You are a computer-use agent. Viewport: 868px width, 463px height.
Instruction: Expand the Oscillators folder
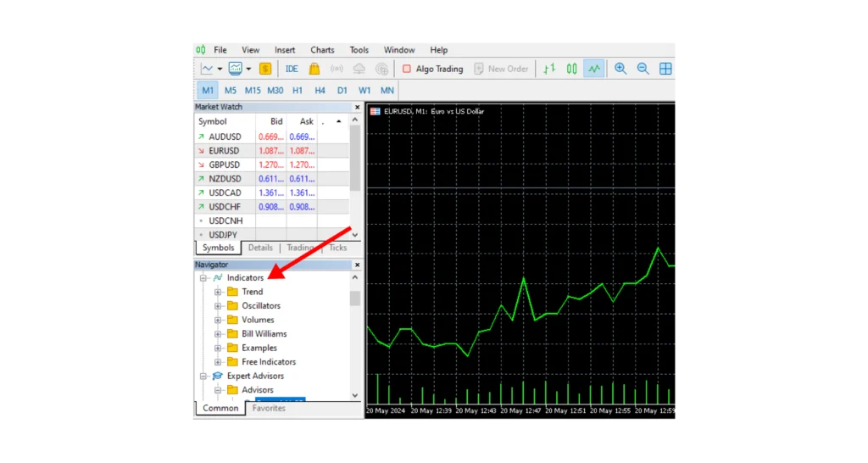tap(218, 306)
